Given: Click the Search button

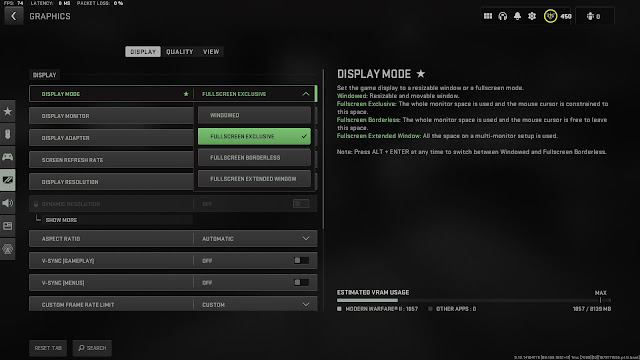Looking at the screenshot, I should tap(92, 348).
